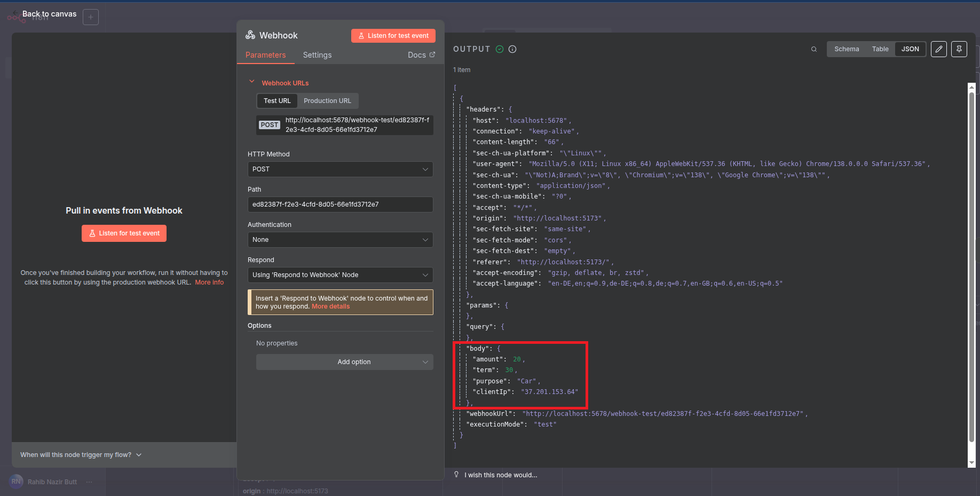The height and width of the screenshot is (496, 980).
Task: Click Listen for test event in header
Action: click(393, 36)
